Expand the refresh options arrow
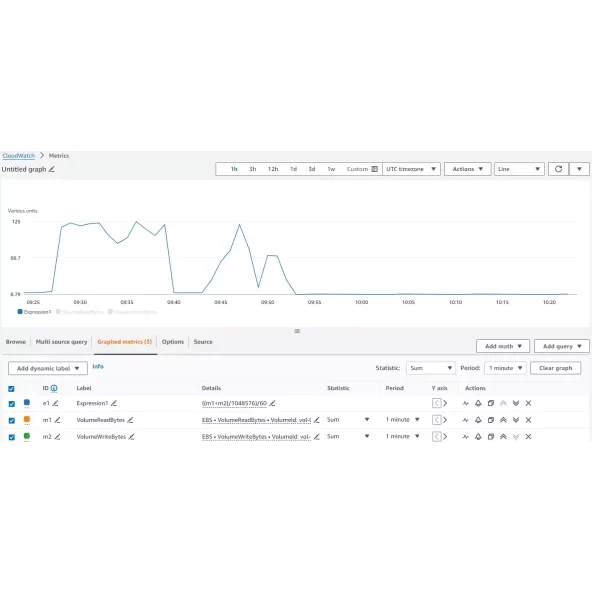This screenshot has width=592, height=592. (x=579, y=169)
